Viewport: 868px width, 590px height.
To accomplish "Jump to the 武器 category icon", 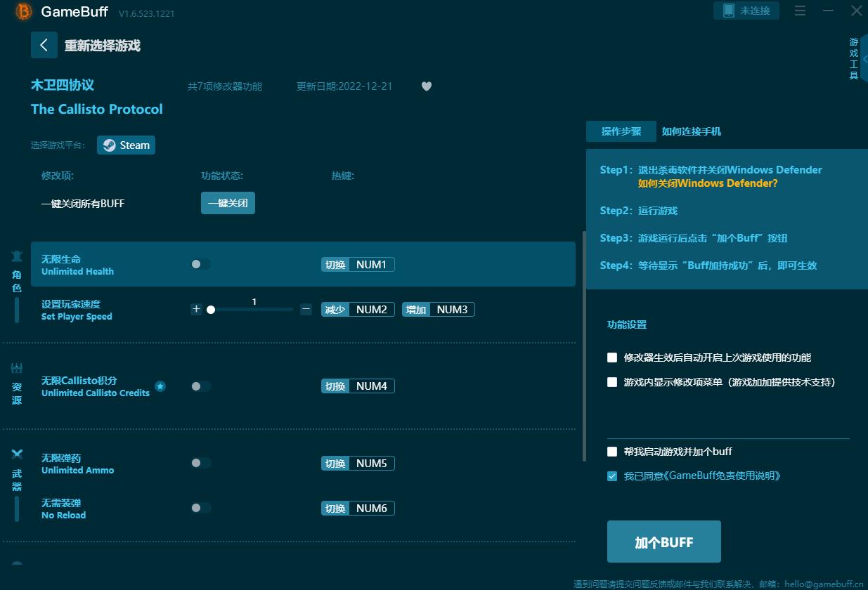I will tap(17, 454).
